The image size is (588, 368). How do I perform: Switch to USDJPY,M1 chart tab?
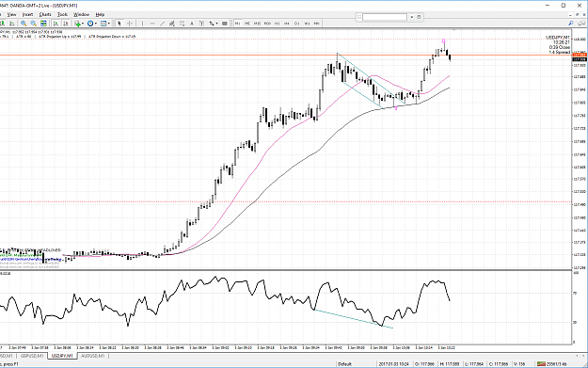pyautogui.click(x=62, y=356)
